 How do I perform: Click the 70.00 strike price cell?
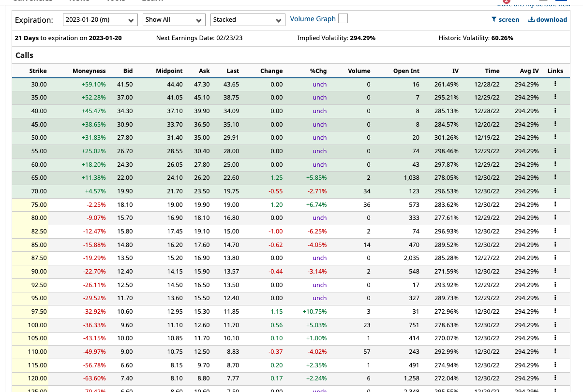[x=39, y=191]
